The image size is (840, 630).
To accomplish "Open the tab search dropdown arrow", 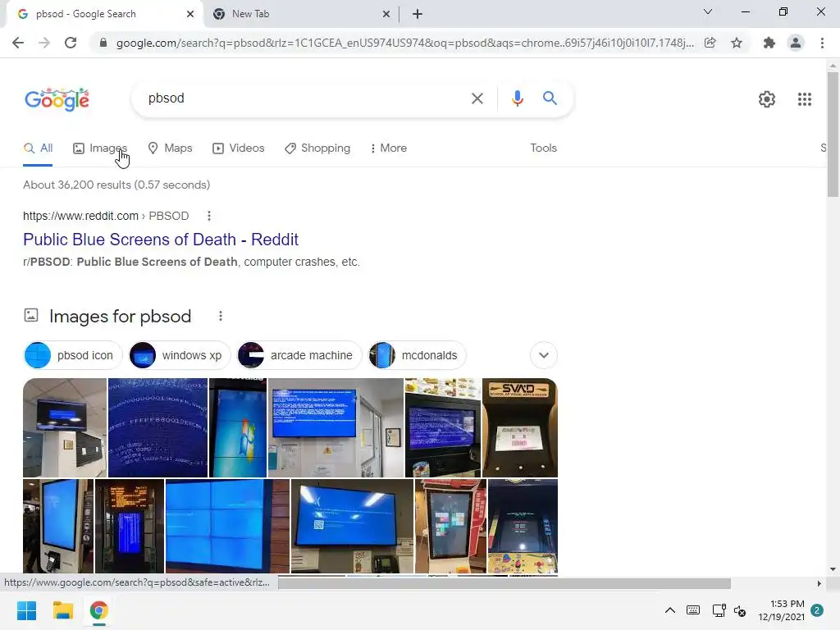I will pyautogui.click(x=708, y=11).
